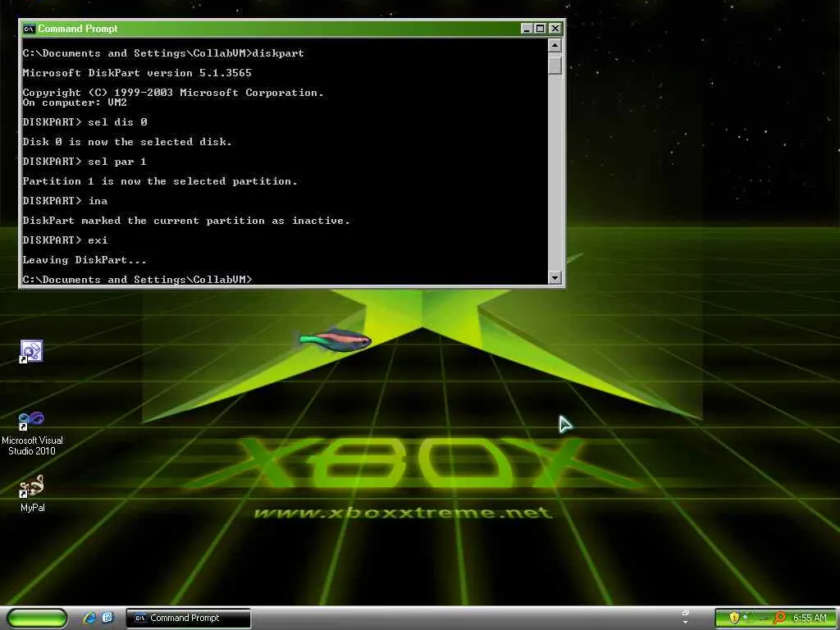Image resolution: width=840 pixels, height=630 pixels.
Task: Open the green Start button
Action: click(x=37, y=619)
